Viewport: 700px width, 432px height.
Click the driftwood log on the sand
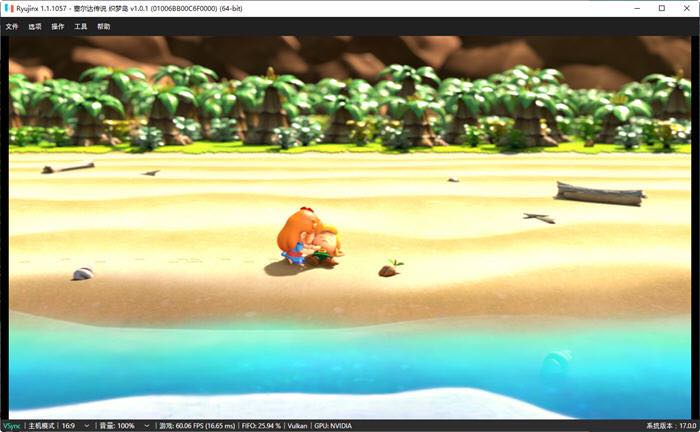(x=600, y=193)
